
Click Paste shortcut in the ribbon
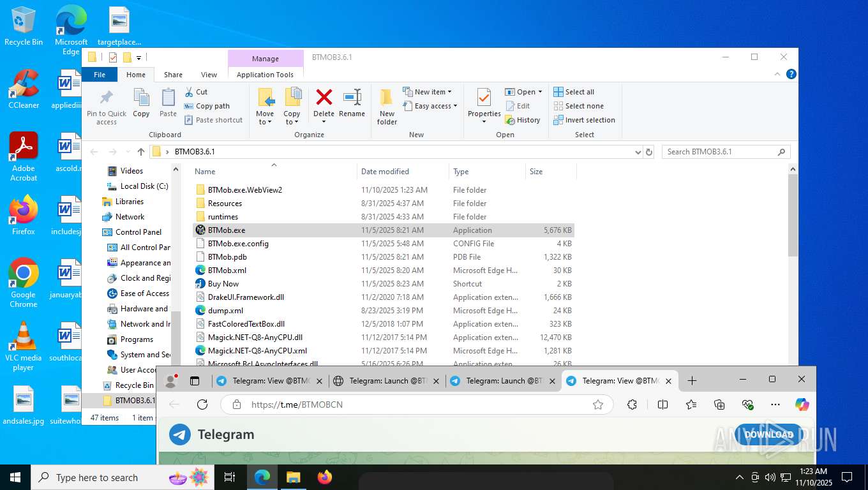tap(213, 120)
